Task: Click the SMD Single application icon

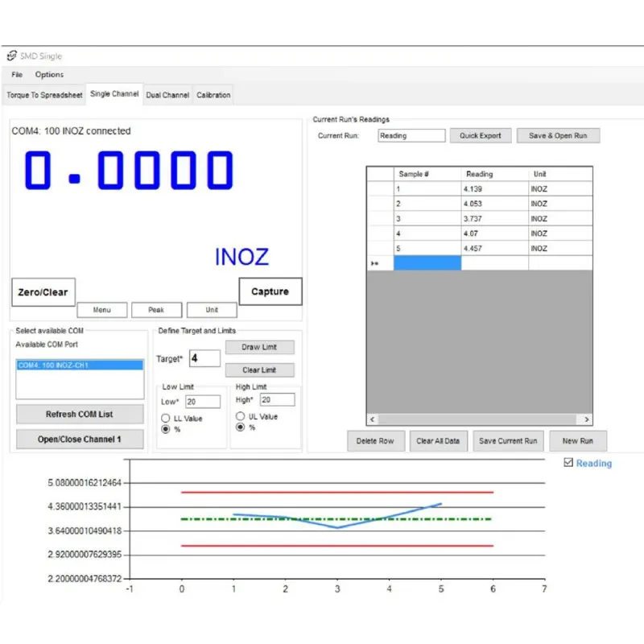Action: [x=11, y=56]
